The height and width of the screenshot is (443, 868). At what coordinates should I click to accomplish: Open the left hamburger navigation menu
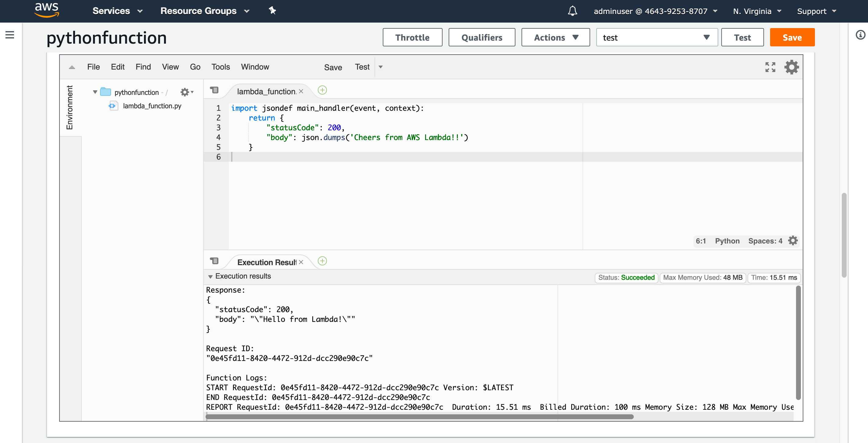pos(10,35)
